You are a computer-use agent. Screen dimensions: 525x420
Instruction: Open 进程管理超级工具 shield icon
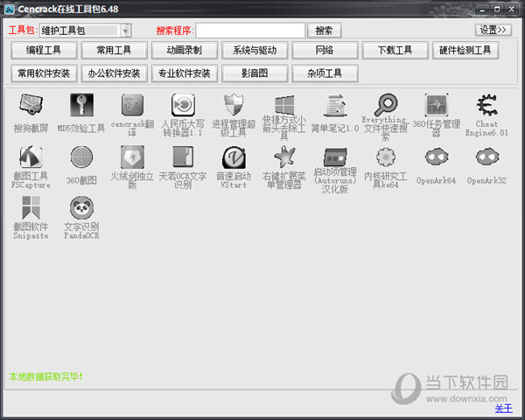[x=234, y=105]
